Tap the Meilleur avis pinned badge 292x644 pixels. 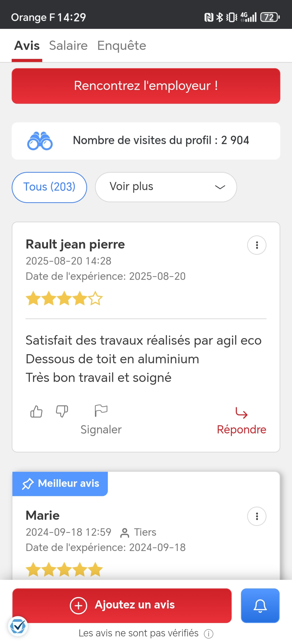click(60, 483)
